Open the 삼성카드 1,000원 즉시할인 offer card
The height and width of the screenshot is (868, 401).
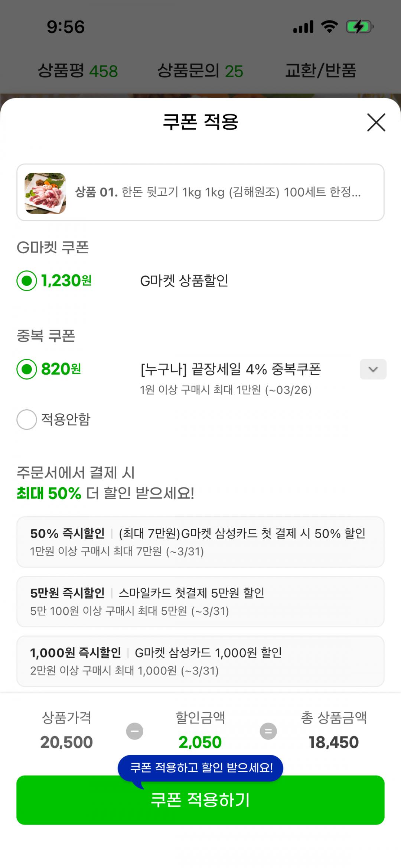[x=200, y=661]
